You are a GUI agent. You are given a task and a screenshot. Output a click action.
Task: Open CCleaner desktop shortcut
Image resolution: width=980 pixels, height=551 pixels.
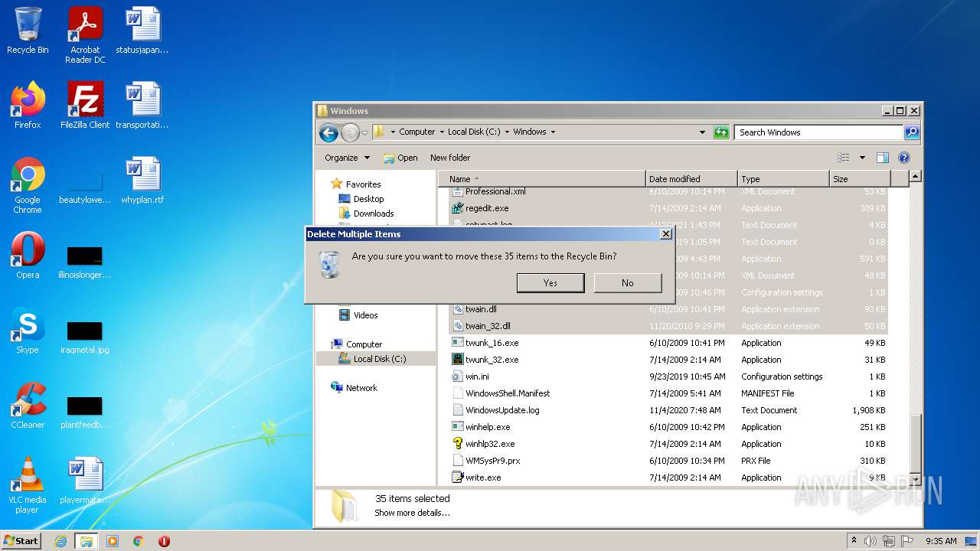coord(28,406)
